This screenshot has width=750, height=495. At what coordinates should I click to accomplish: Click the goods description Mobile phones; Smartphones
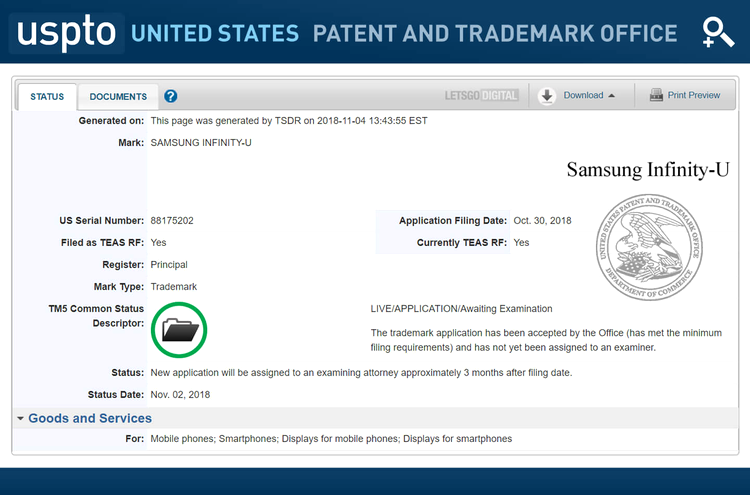(331, 439)
